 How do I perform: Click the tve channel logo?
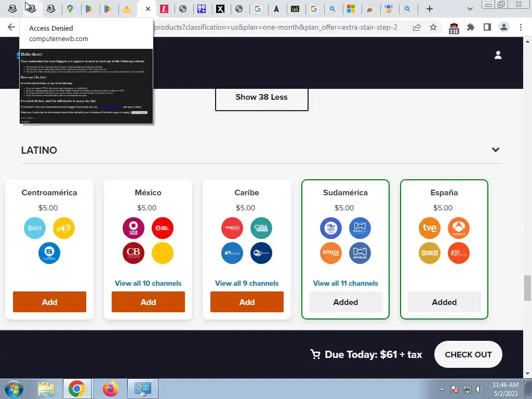point(430,228)
